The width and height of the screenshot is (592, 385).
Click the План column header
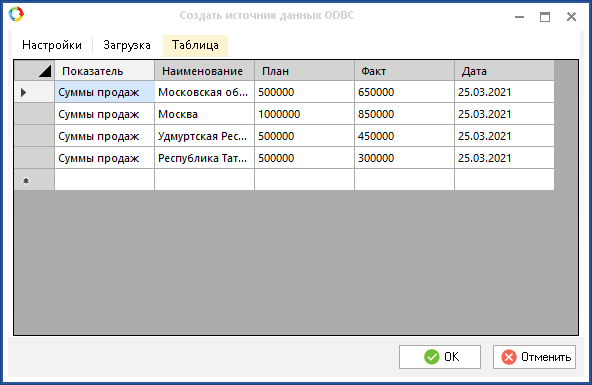pyautogui.click(x=304, y=71)
